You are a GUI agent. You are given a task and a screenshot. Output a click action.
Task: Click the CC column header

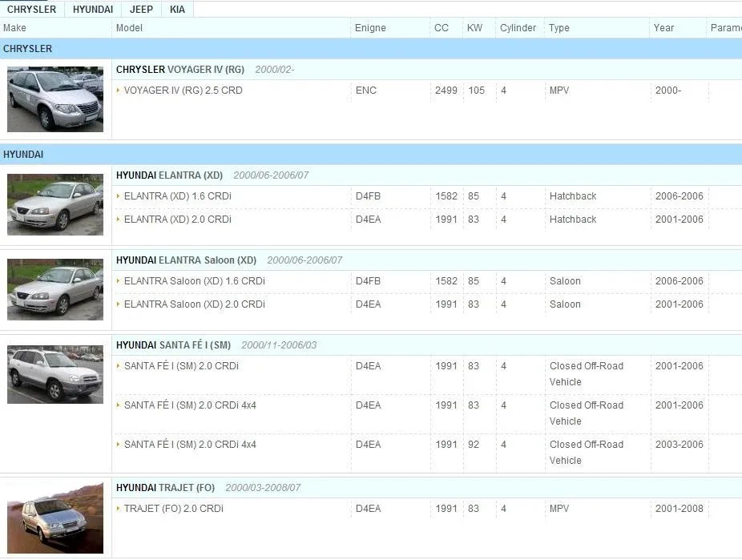click(x=442, y=28)
